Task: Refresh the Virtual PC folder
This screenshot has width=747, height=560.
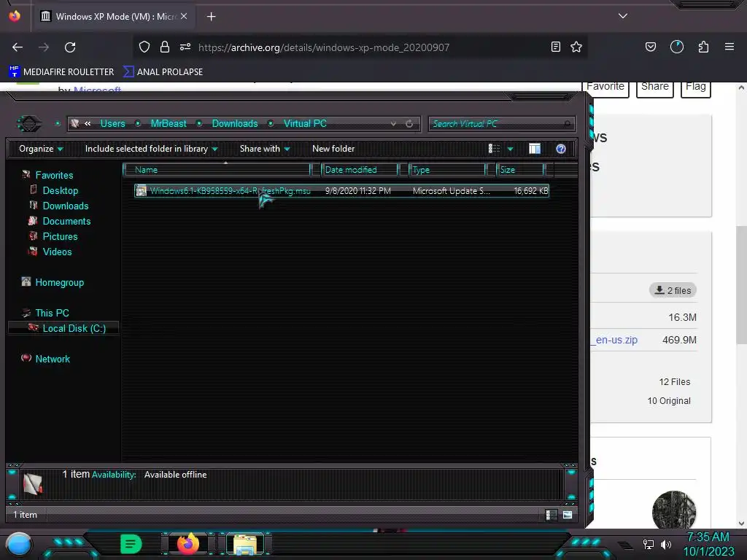Action: point(409,124)
